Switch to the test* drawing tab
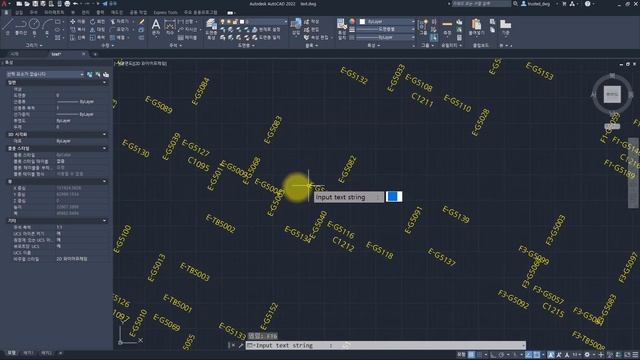Viewport: 640px width, 360px height. 56,54
